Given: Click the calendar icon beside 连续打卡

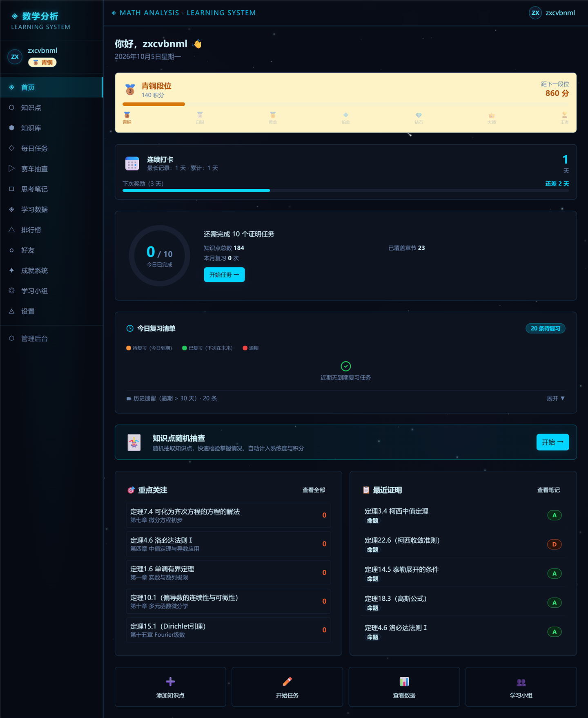Looking at the screenshot, I should (132, 163).
